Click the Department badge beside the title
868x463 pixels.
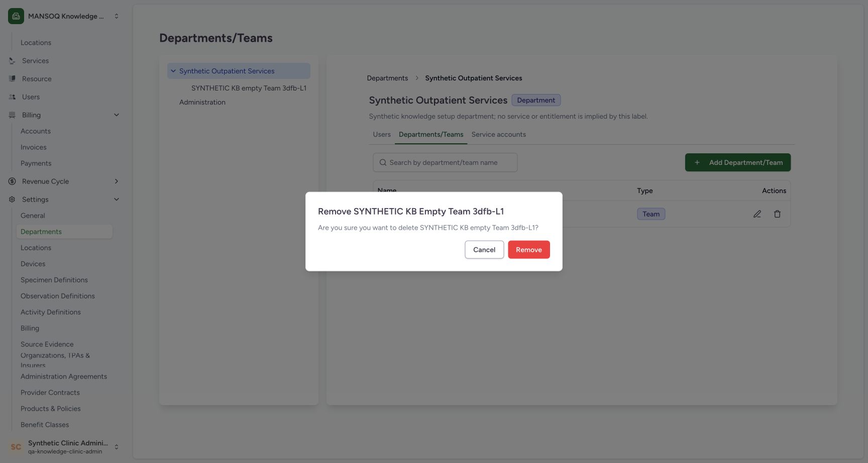point(536,100)
